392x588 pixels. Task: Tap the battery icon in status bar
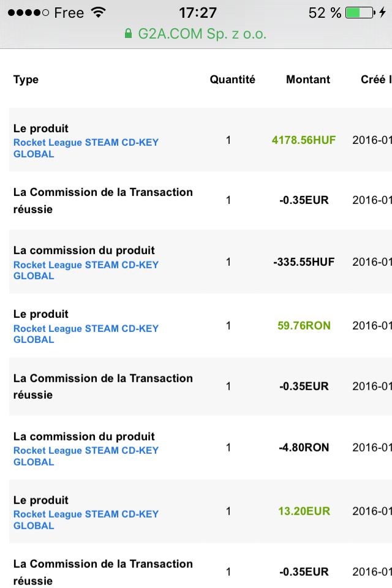click(360, 12)
